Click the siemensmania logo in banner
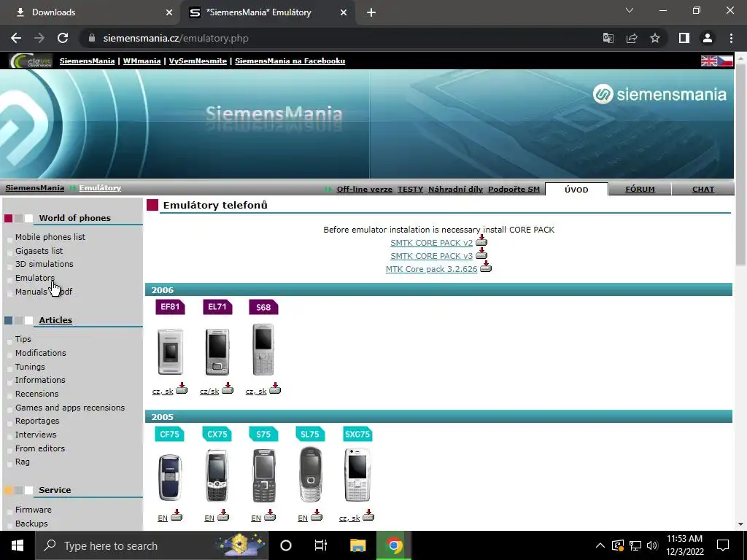747x560 pixels. point(659,94)
